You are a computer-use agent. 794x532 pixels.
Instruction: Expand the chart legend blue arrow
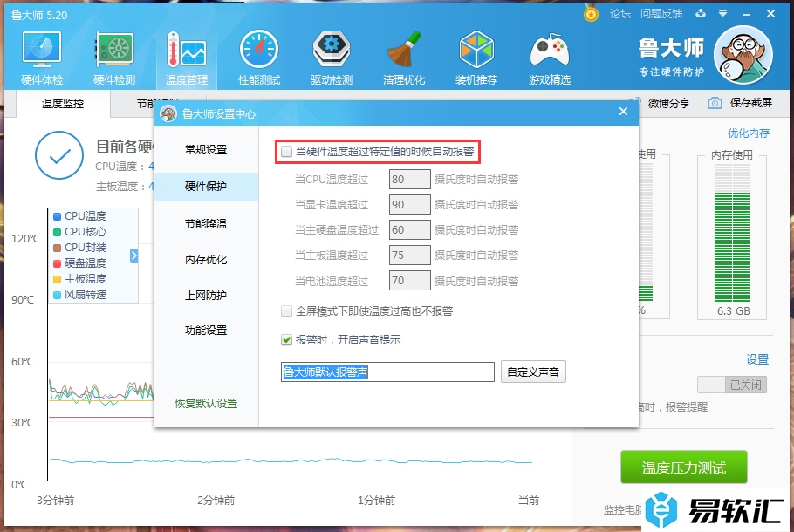point(133,256)
